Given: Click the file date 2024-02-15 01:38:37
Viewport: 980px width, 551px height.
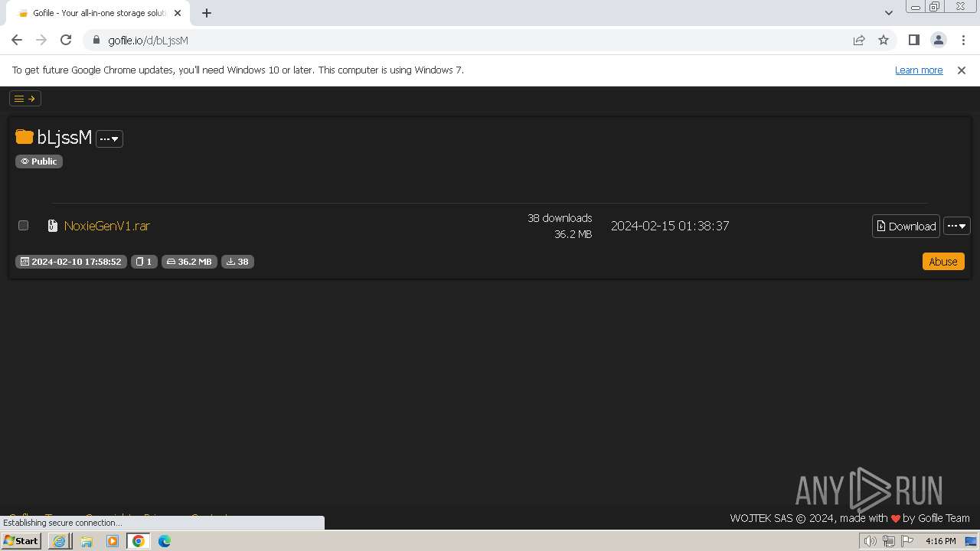Looking at the screenshot, I should coord(670,226).
